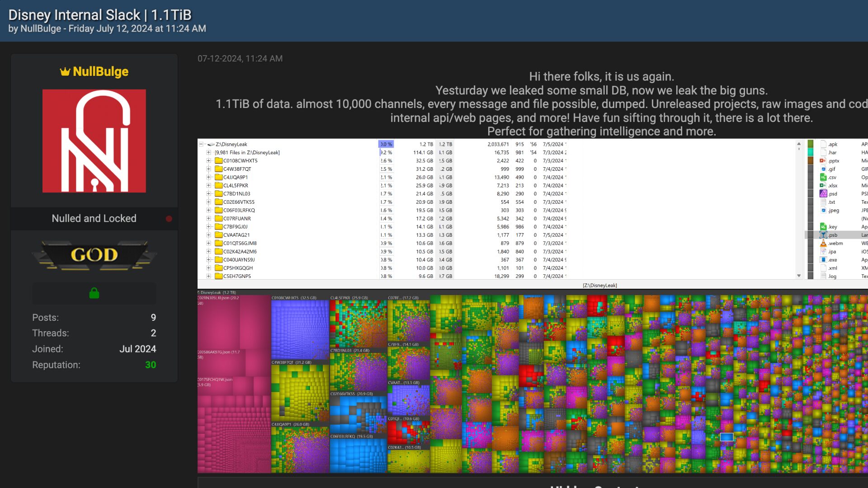The width and height of the screenshot is (868, 488).
Task: Click the GOD rank badge
Action: pyautogui.click(x=94, y=255)
